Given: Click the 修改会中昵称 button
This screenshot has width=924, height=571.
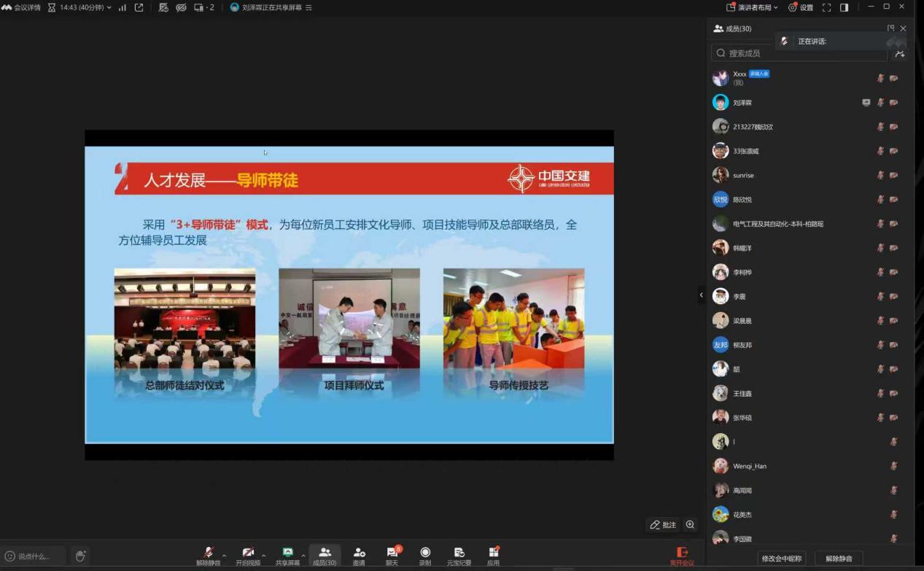Looking at the screenshot, I should [782, 559].
